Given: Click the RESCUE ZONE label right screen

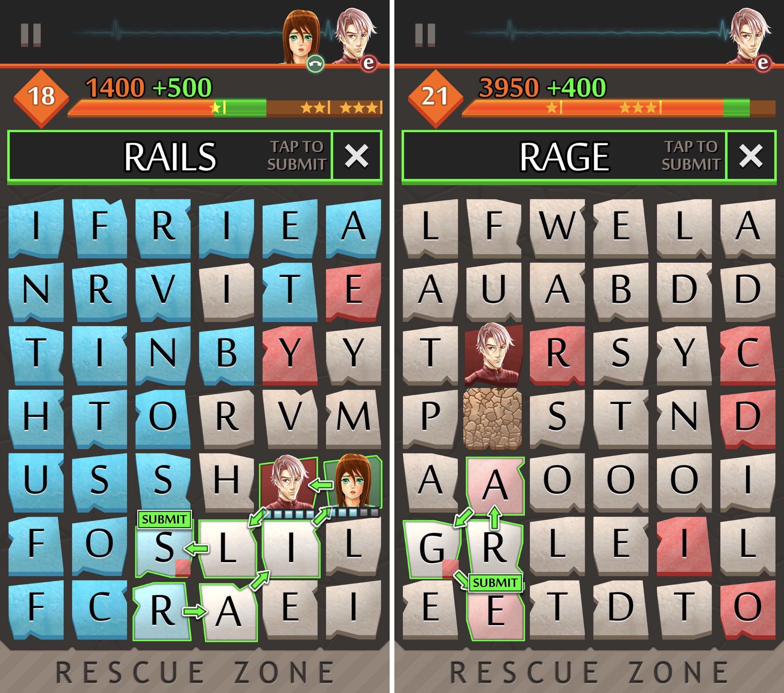Looking at the screenshot, I should tap(588, 676).
